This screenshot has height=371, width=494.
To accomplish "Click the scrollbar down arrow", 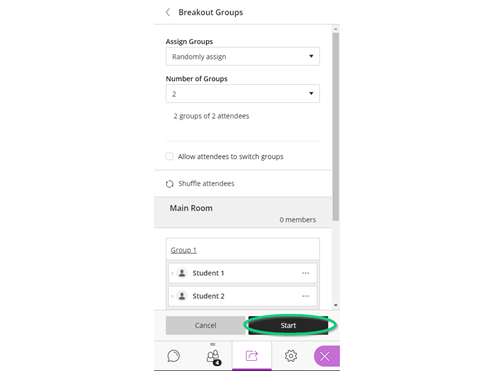I will [x=336, y=305].
